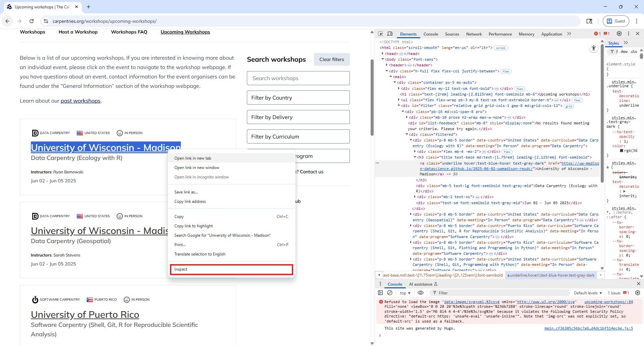This screenshot has width=644, height=346.
Task: Show the console sidebar panel
Action: click(x=380, y=293)
